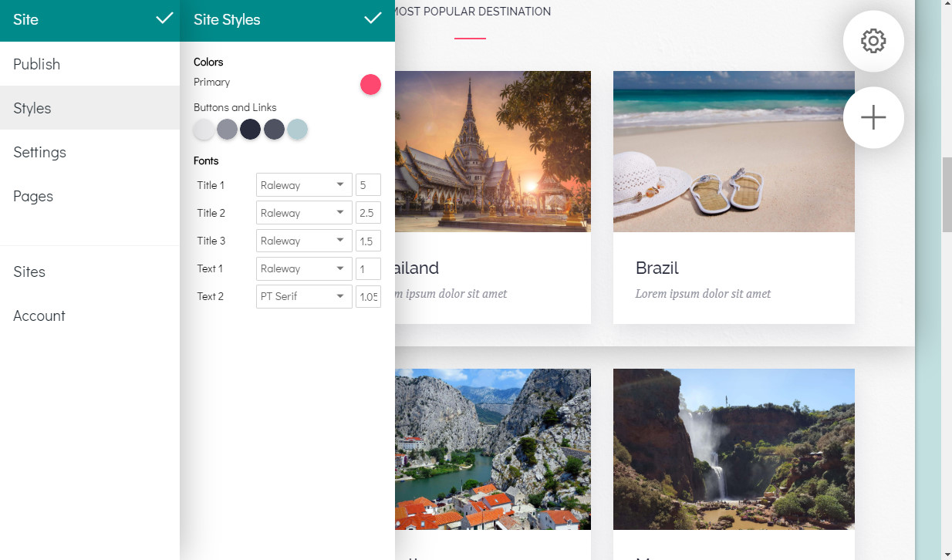Open the Pages menu item
The height and width of the screenshot is (560, 952).
click(x=33, y=196)
